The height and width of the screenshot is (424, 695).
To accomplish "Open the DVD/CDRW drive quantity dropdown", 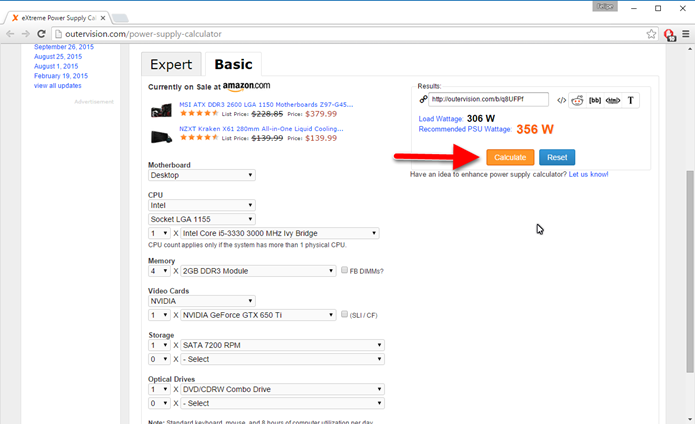I will [159, 389].
